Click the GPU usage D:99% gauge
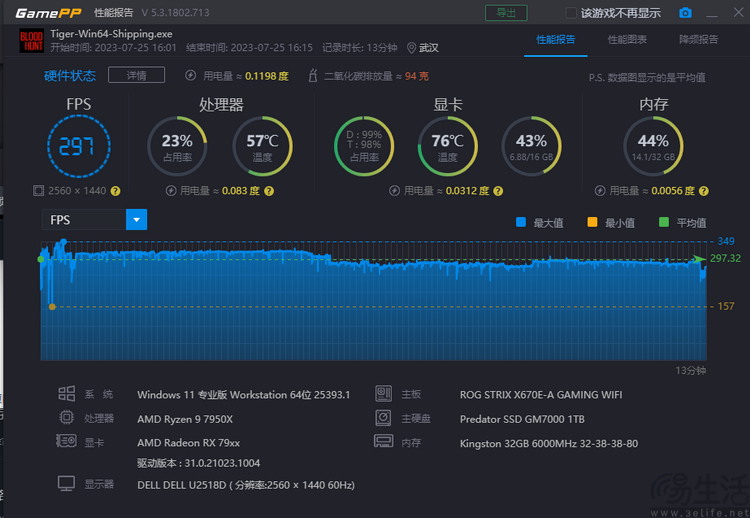 pyautogui.click(x=364, y=146)
